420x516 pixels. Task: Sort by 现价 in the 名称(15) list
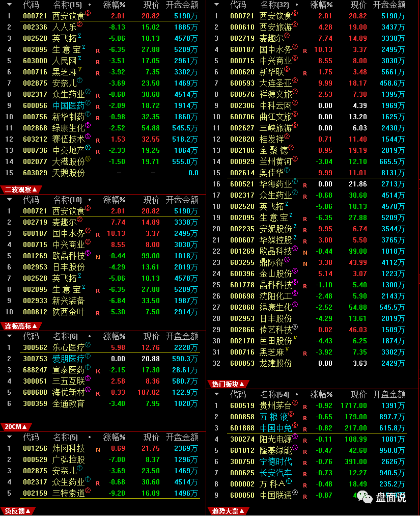coord(151,5)
